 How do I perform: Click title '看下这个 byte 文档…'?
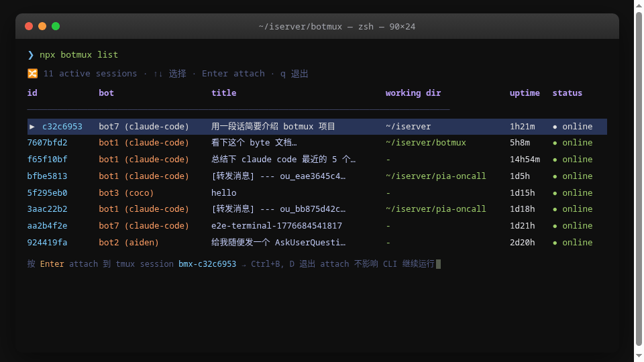point(254,142)
